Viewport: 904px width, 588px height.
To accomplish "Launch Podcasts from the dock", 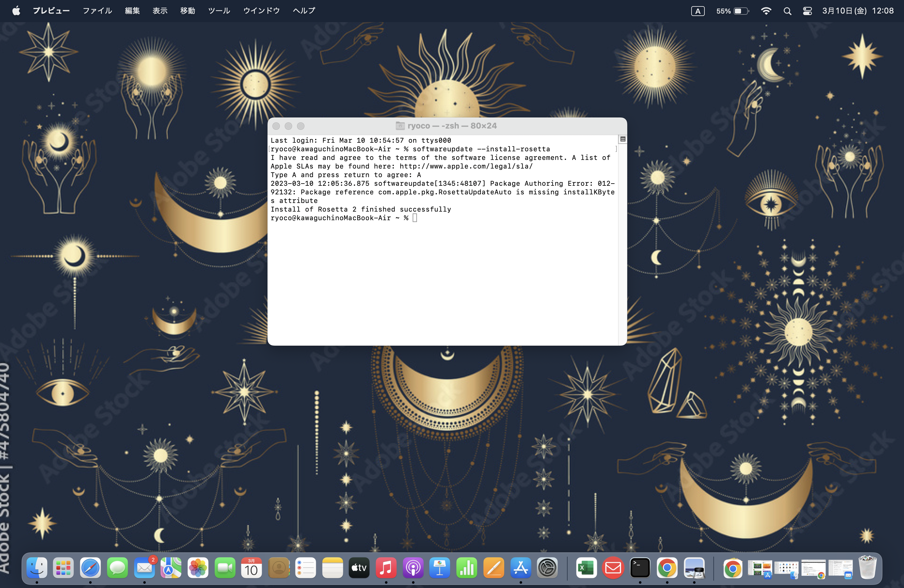I will (x=413, y=568).
